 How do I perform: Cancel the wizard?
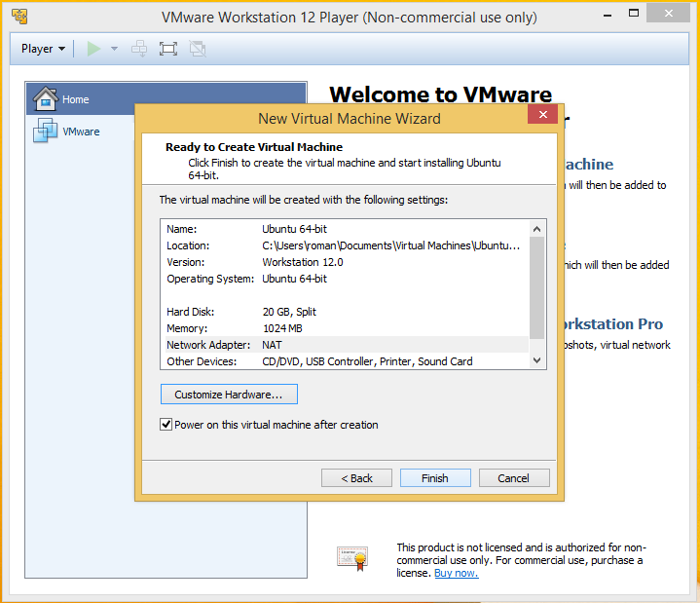coord(513,478)
